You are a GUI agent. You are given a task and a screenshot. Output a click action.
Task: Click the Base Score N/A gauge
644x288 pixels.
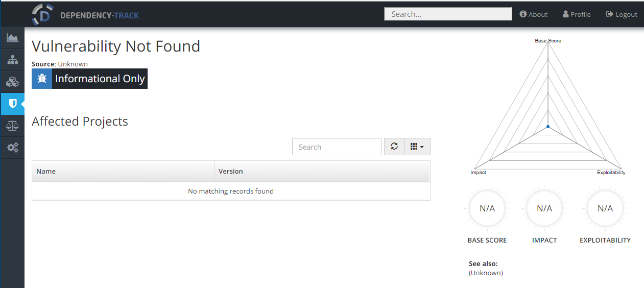(487, 208)
